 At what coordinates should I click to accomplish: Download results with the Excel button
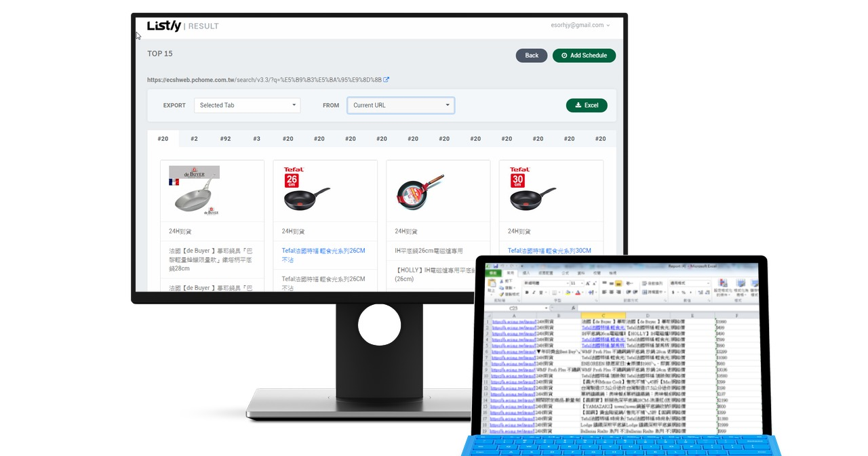[587, 105]
